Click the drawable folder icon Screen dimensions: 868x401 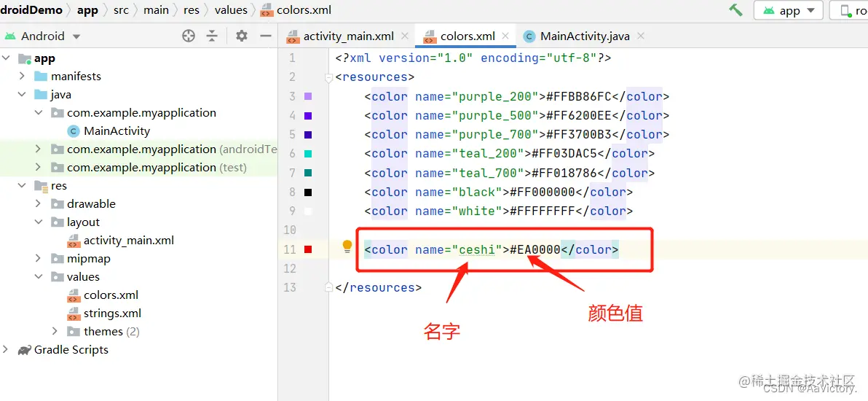pos(57,203)
